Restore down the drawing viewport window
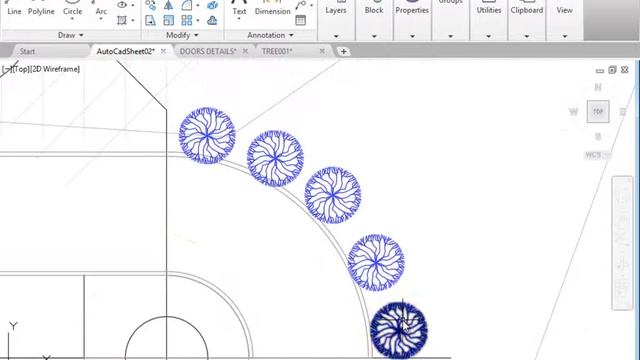 pos(612,70)
